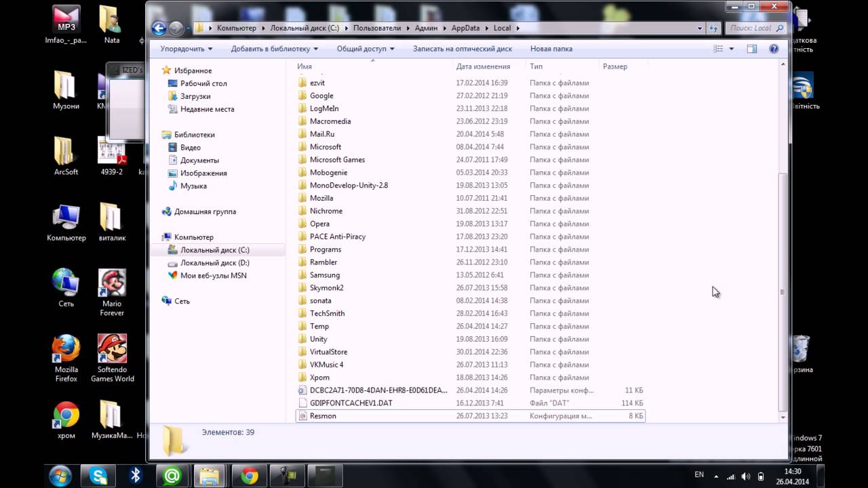Open the Музыка library
Screen dimensions: 868x488
click(x=193, y=186)
